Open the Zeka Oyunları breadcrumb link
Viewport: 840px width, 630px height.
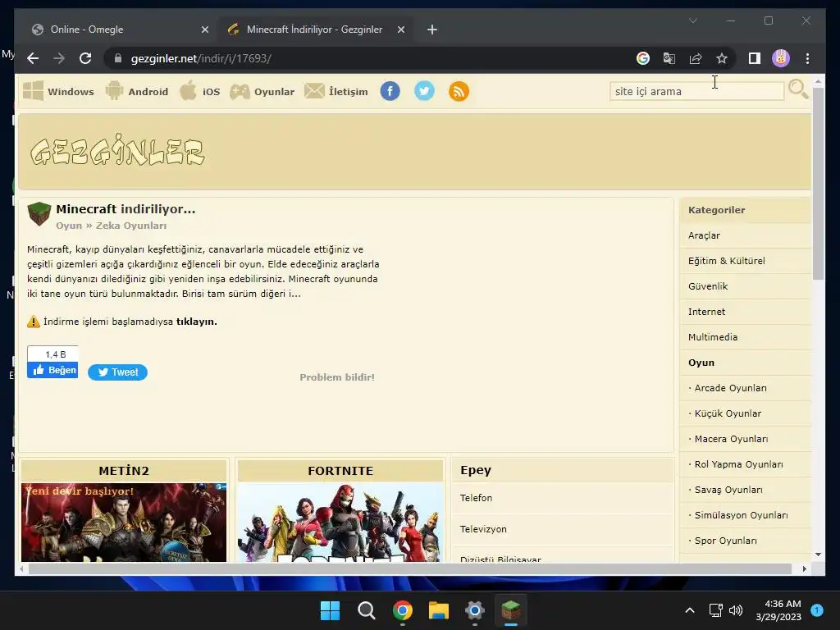click(x=131, y=226)
